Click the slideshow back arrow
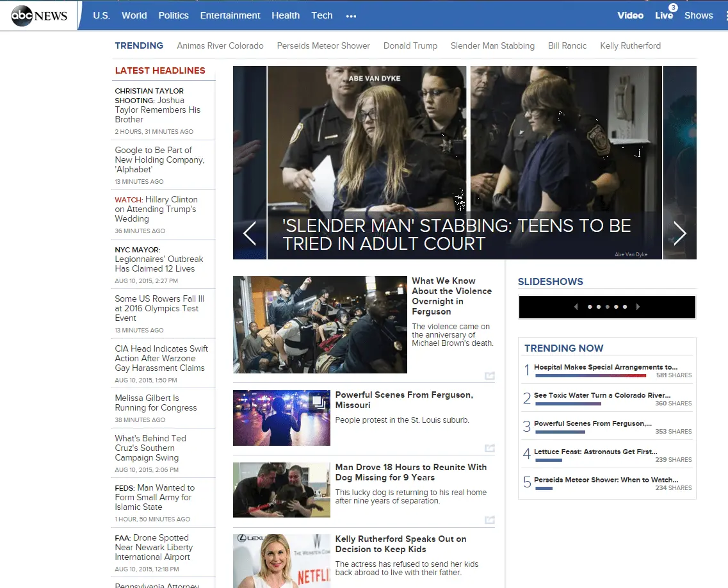The image size is (728, 588). click(x=576, y=306)
